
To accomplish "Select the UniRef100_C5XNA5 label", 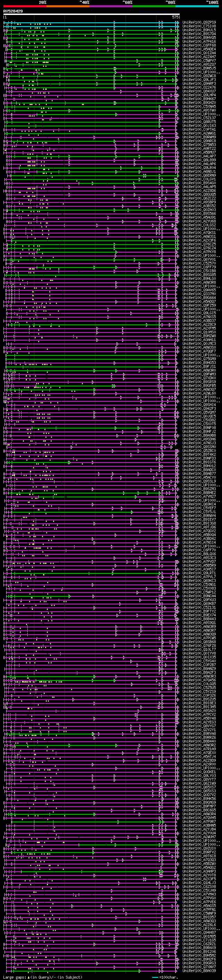I will 199,106.
